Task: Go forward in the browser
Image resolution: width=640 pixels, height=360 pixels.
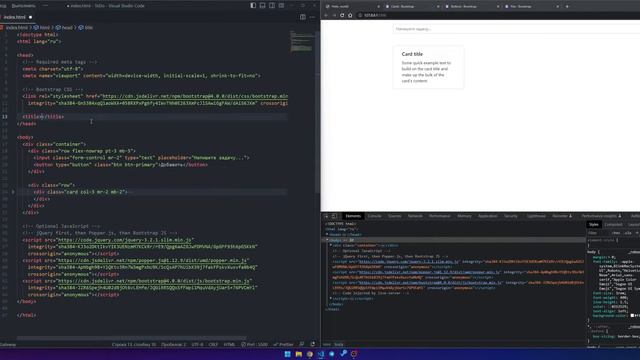Action: [x=334, y=15]
